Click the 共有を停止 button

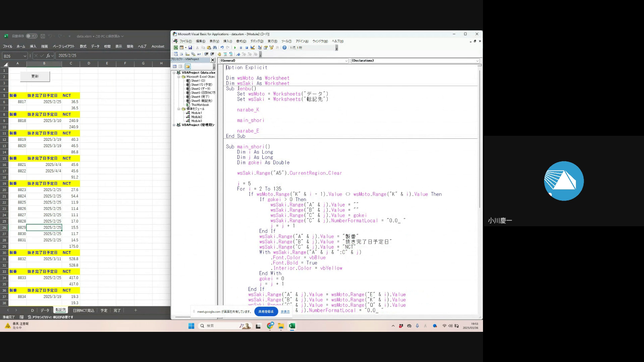click(x=266, y=312)
